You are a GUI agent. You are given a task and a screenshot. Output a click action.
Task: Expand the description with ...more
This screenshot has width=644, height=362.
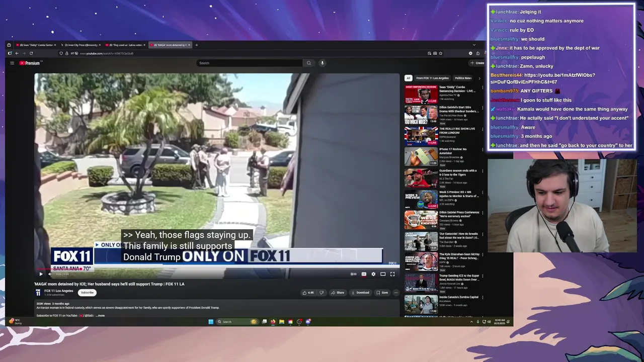click(x=100, y=315)
